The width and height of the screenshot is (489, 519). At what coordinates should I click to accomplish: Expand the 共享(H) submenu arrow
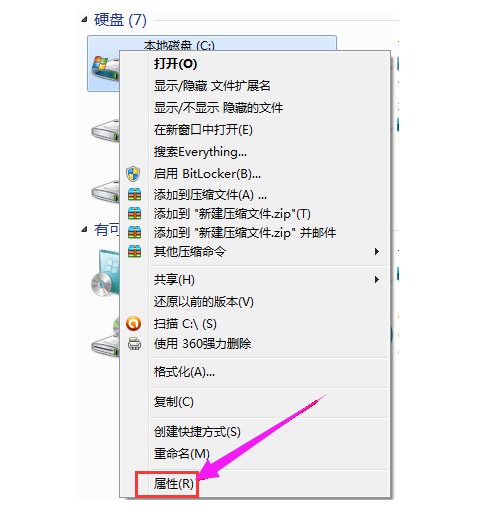pos(377,279)
